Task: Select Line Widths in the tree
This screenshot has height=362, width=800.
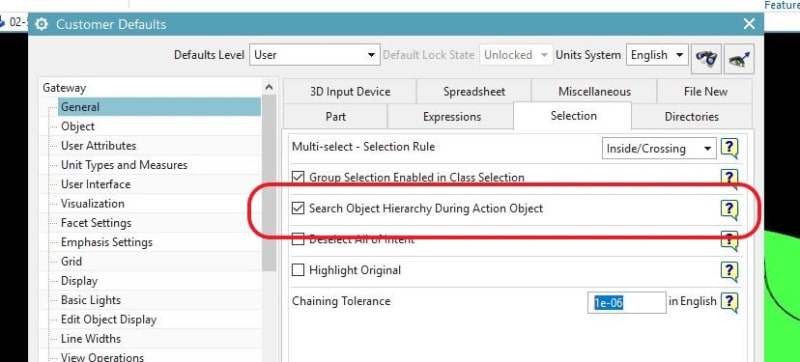Action: [x=91, y=339]
